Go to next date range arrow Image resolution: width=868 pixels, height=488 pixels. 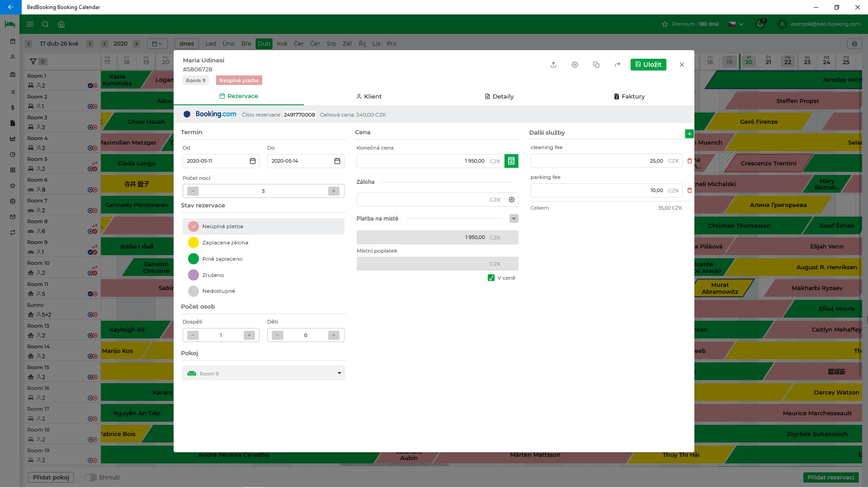point(90,44)
